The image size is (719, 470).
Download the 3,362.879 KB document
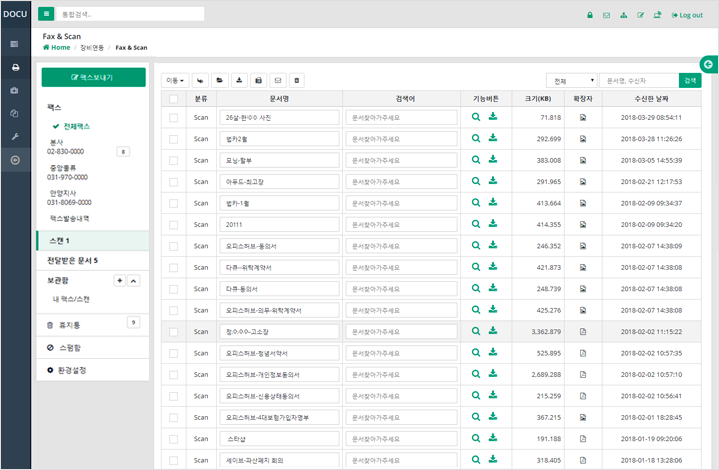[x=492, y=331]
